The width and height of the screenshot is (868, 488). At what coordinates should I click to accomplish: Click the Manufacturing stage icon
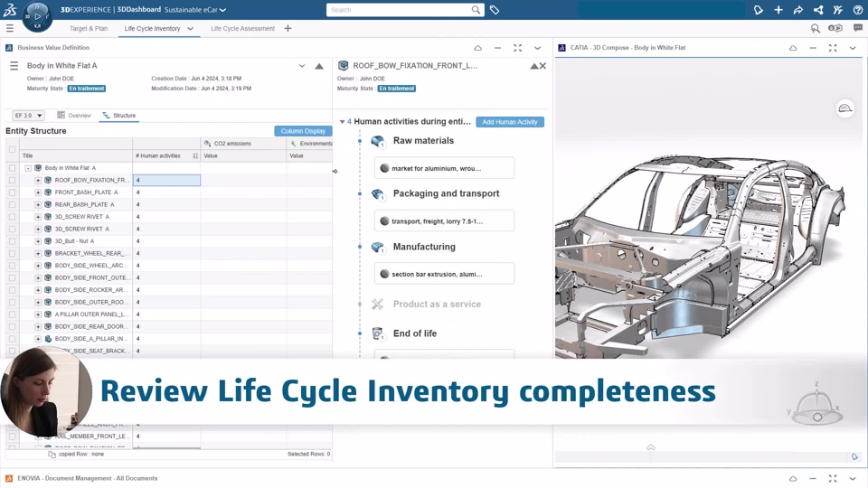(x=378, y=248)
